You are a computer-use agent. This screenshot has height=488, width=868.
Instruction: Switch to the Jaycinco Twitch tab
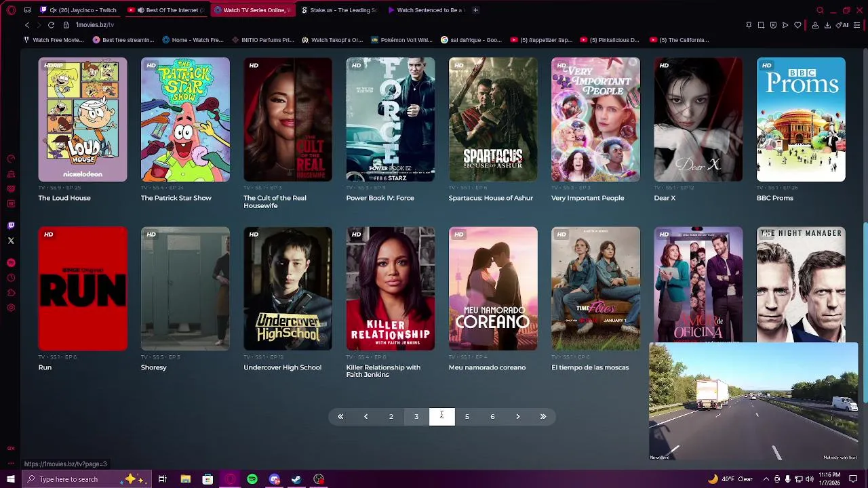click(79, 10)
